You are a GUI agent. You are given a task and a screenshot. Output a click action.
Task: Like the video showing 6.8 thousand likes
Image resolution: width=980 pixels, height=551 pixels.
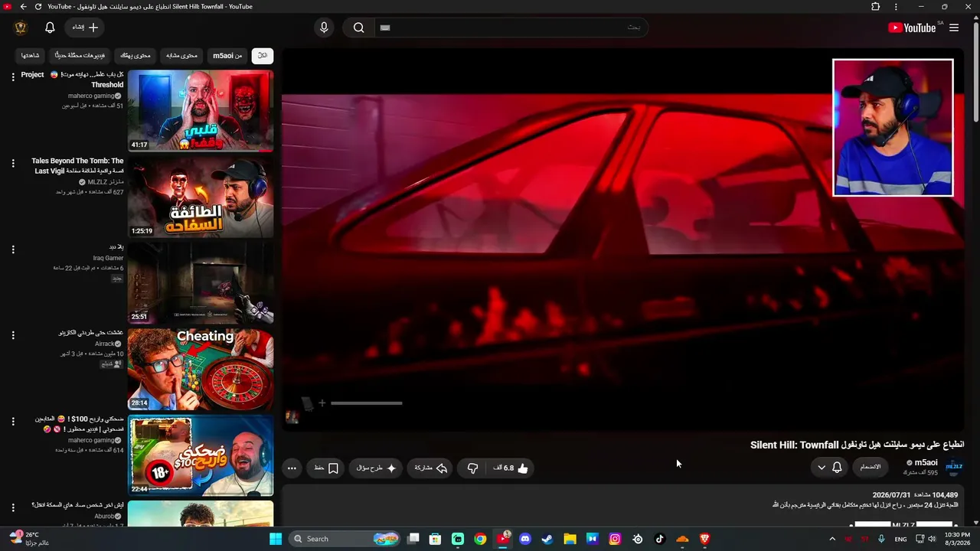[511, 468]
